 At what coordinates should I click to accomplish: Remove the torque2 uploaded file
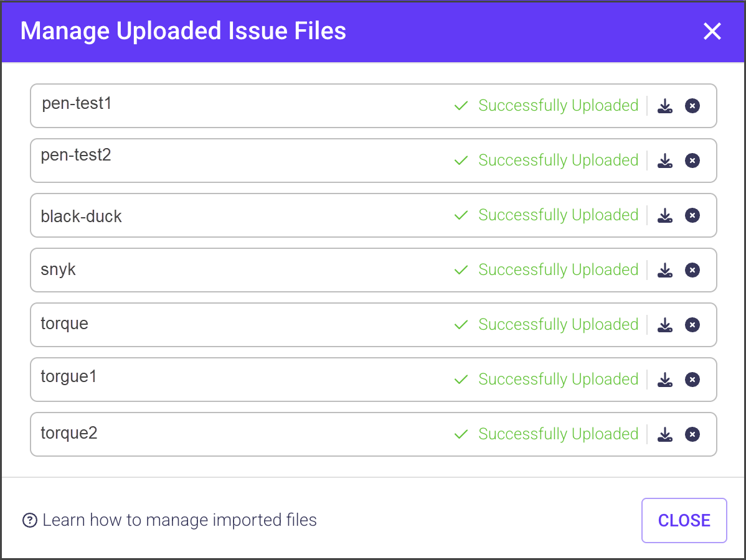coord(692,434)
